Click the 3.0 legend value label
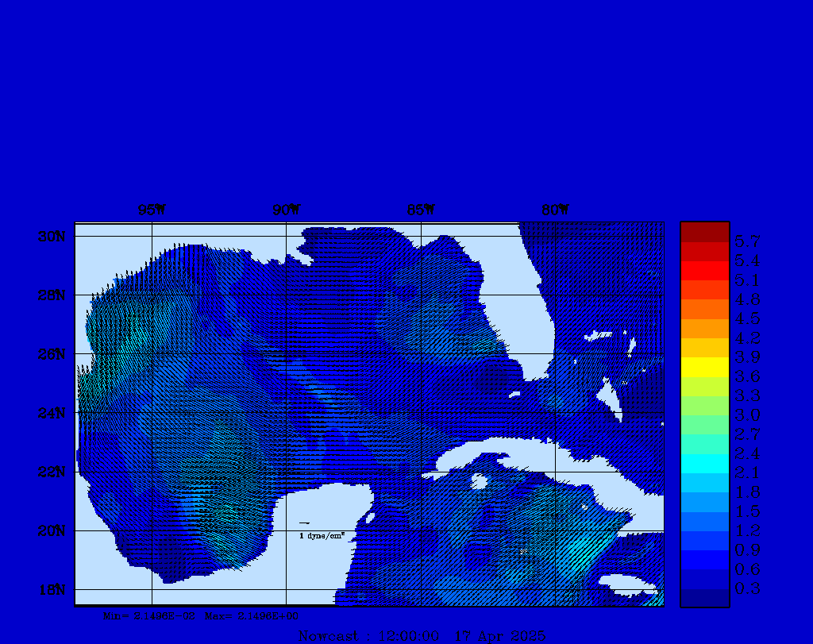The width and height of the screenshot is (813, 644). (x=747, y=415)
